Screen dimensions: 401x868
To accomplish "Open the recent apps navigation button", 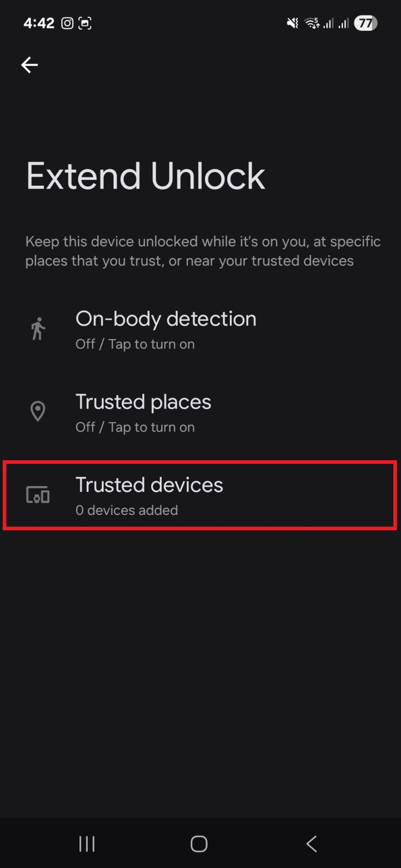I will click(87, 844).
